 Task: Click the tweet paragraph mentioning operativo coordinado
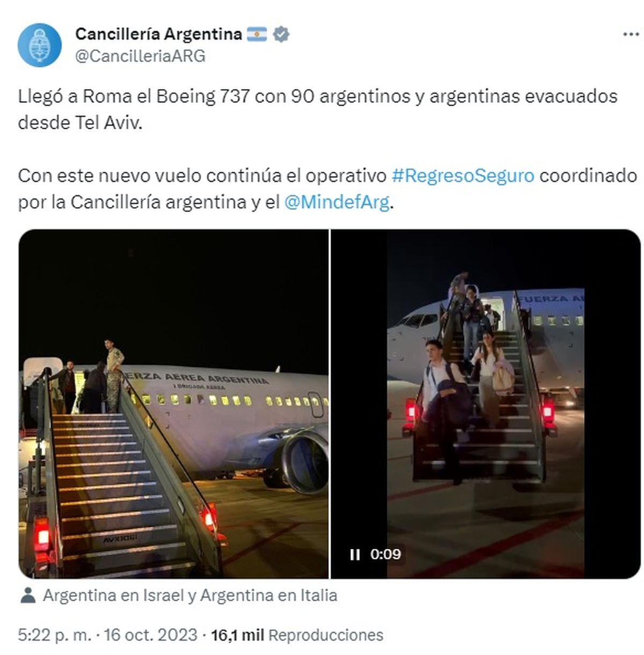click(x=327, y=189)
